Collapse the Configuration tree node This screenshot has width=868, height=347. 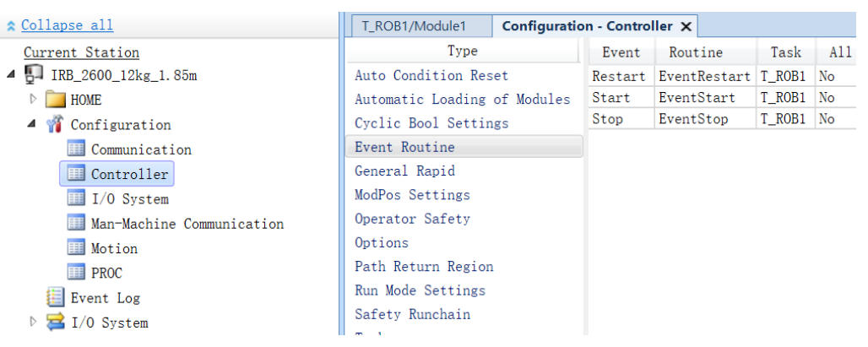pyautogui.click(x=32, y=125)
